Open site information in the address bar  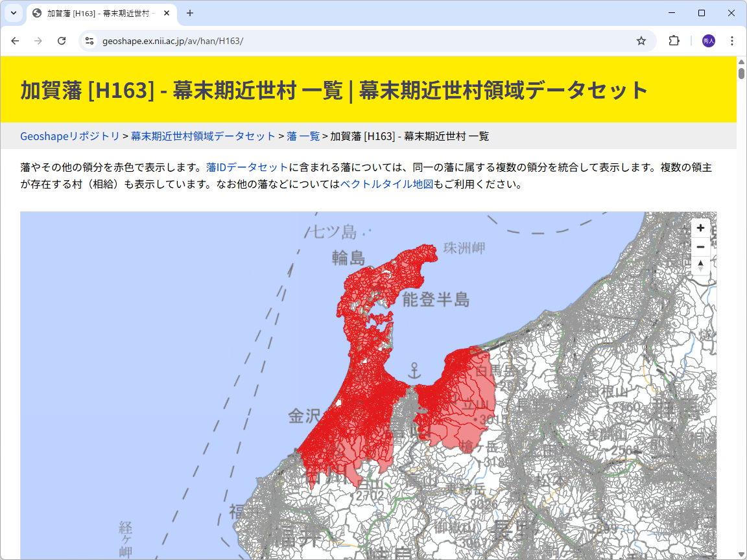(89, 40)
